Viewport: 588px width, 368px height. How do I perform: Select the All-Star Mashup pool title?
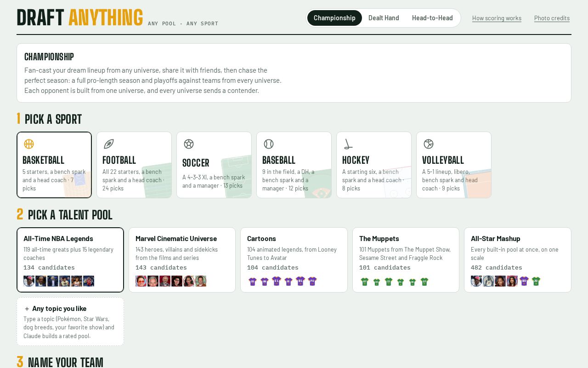coord(495,238)
